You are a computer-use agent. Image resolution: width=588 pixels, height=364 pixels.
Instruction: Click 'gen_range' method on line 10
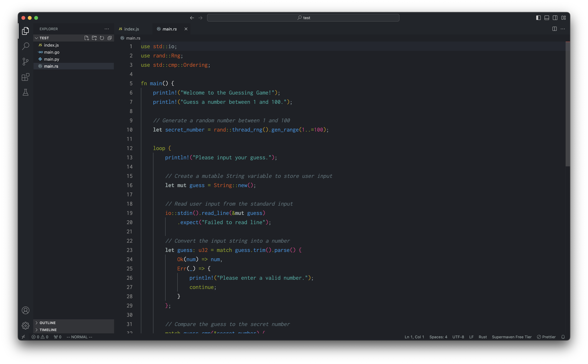(x=285, y=130)
